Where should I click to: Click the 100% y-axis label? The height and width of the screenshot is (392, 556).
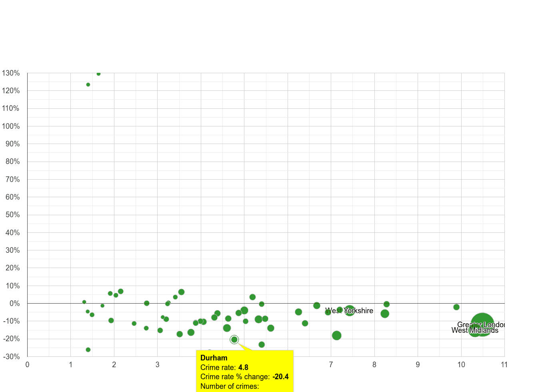(11, 126)
